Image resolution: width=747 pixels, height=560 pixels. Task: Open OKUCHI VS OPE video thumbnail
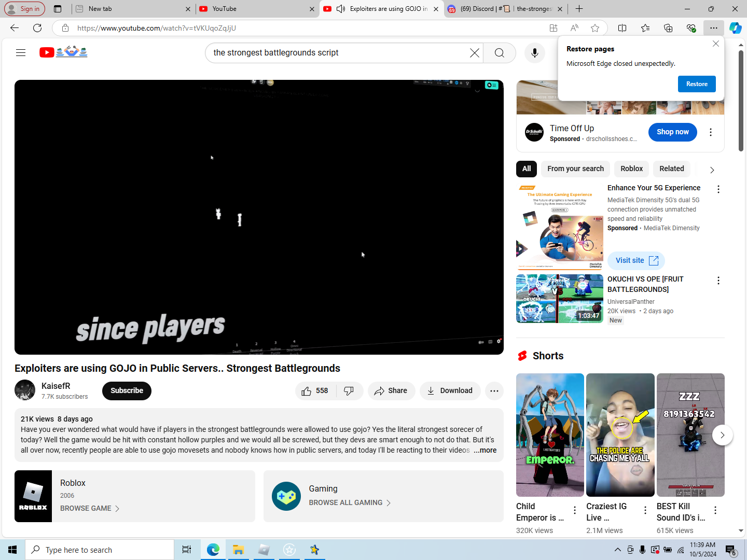pos(559,299)
